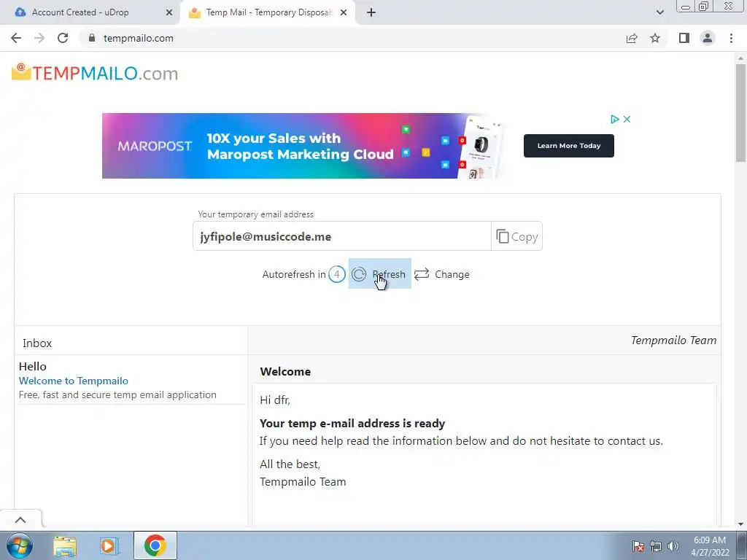Click the Inbox heading
Image resolution: width=747 pixels, height=560 pixels.
(x=37, y=343)
